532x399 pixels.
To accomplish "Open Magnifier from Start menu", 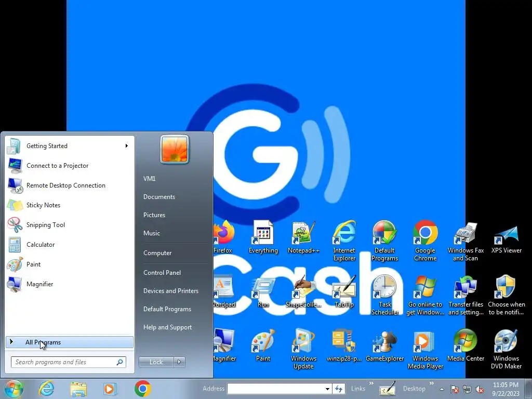I will [x=70, y=284].
